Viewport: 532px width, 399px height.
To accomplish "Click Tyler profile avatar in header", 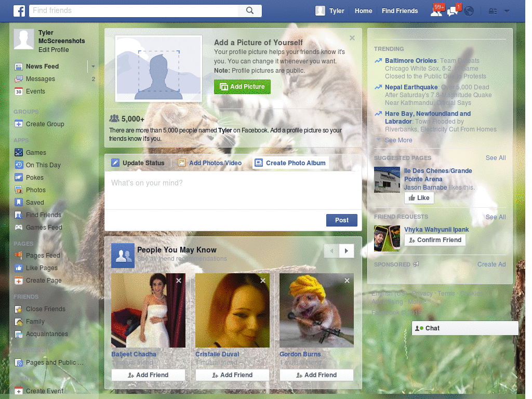I will [x=320, y=11].
